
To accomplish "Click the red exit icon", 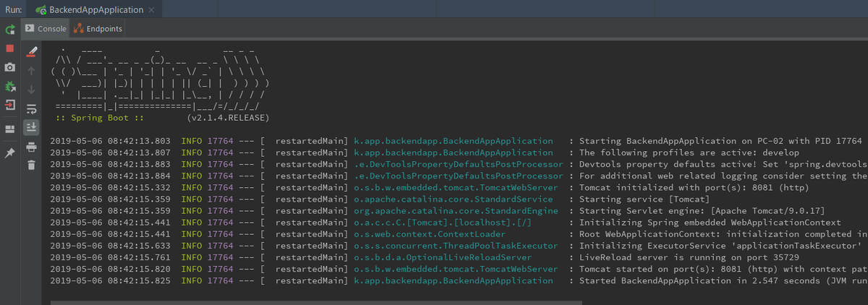I will point(10,105).
